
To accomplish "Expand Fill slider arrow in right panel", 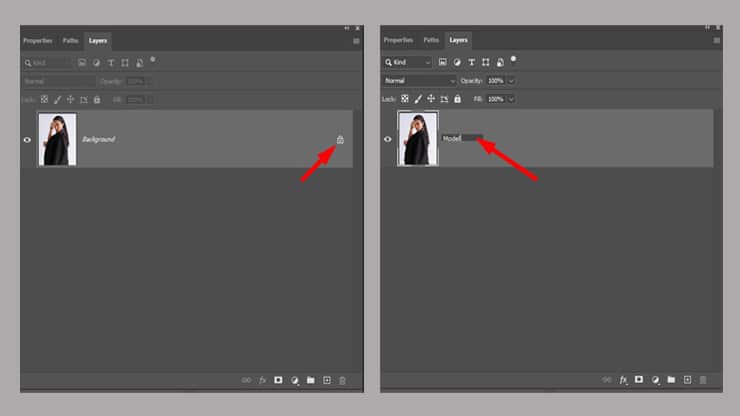I will (x=511, y=99).
